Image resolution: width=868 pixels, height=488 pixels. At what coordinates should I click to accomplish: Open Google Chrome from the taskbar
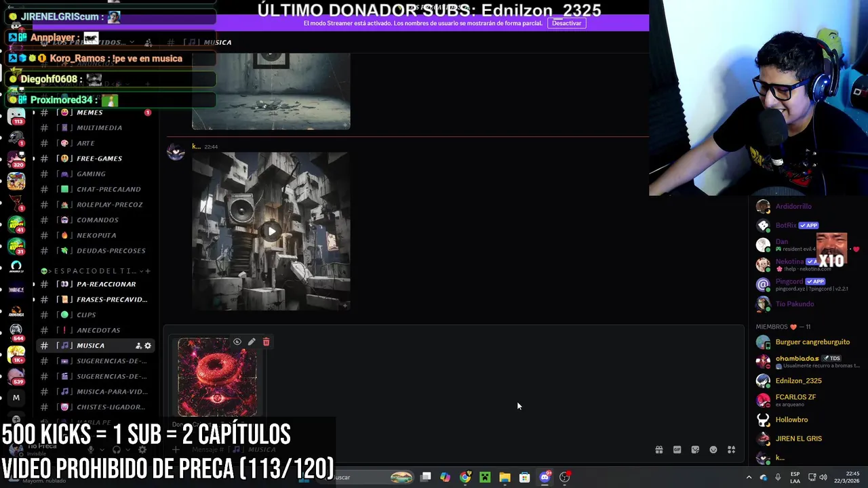pos(465,477)
